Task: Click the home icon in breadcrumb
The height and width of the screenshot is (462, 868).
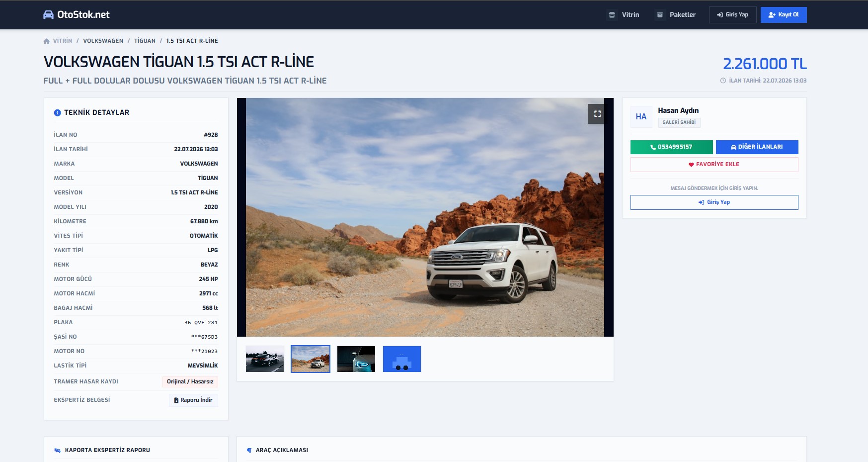Action: tap(47, 41)
